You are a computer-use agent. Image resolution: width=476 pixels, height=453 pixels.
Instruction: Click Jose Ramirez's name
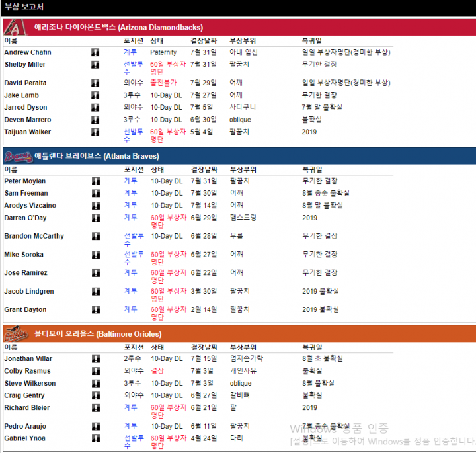pyautogui.click(x=26, y=272)
